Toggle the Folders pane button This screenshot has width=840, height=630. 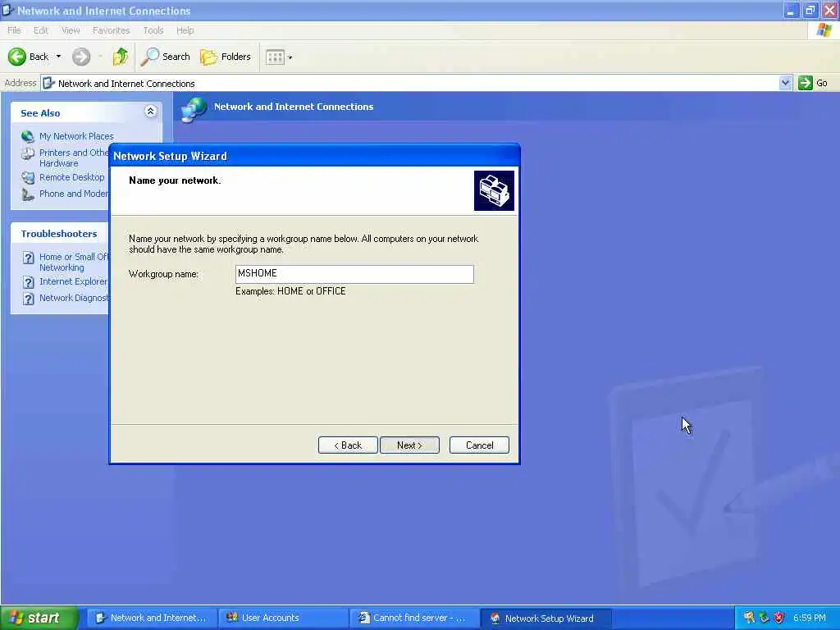(225, 57)
